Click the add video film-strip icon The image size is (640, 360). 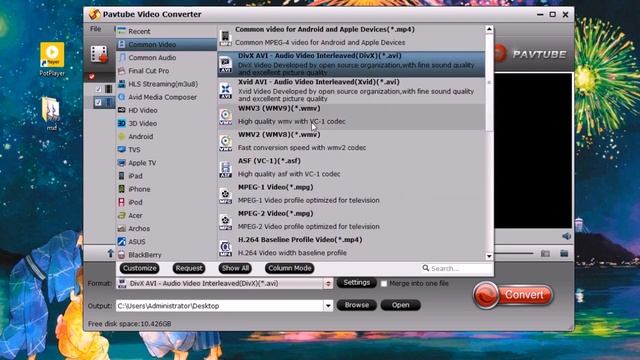(99, 55)
